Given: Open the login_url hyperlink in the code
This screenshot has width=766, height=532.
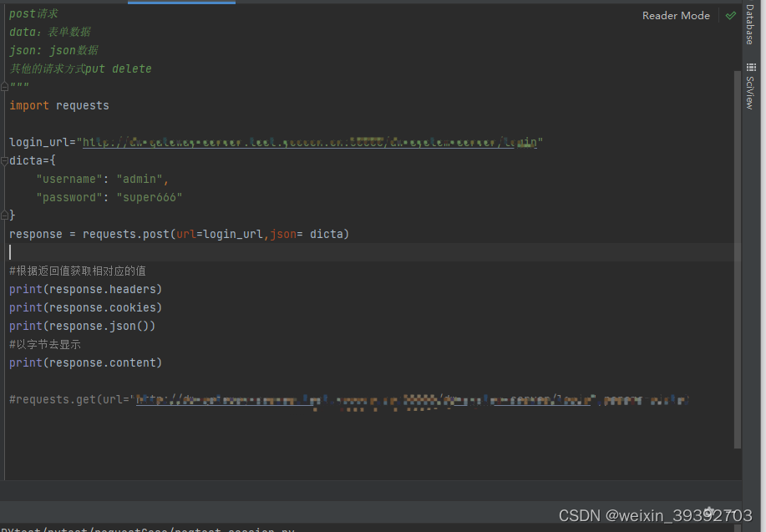Looking at the screenshot, I should pyautogui.click(x=309, y=141).
